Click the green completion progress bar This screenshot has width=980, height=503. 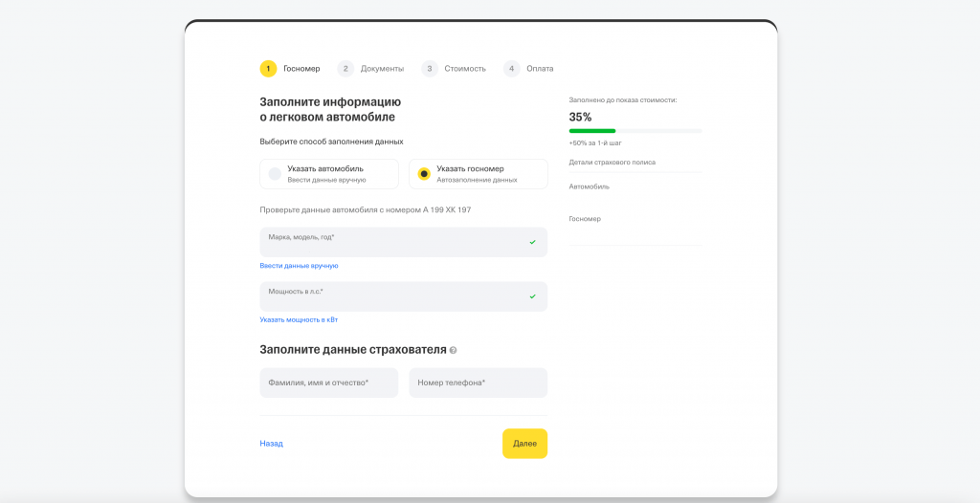592,131
